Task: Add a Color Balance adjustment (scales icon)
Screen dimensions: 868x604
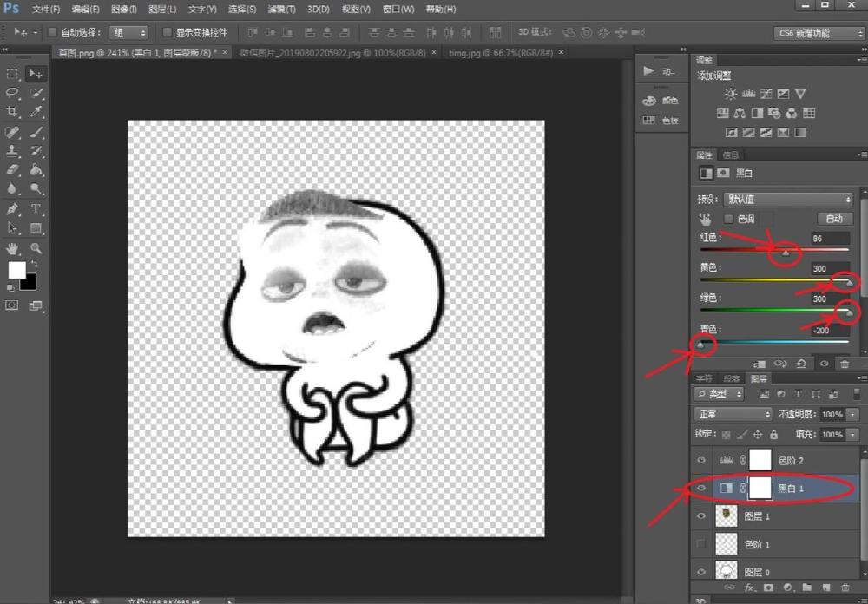Action: tap(740, 114)
